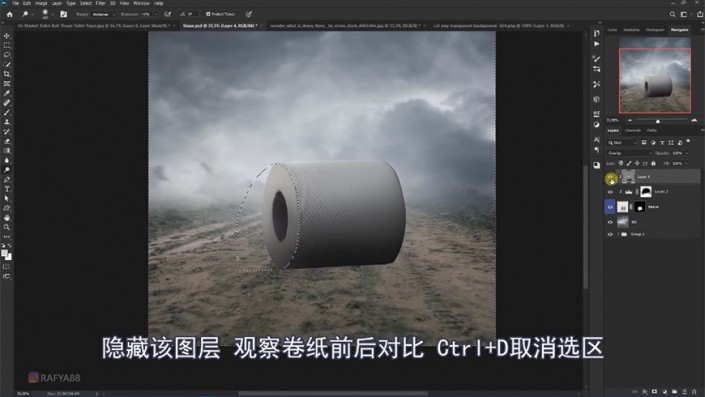Select the Blur tool
This screenshot has width=705, height=397.
coord(7,161)
